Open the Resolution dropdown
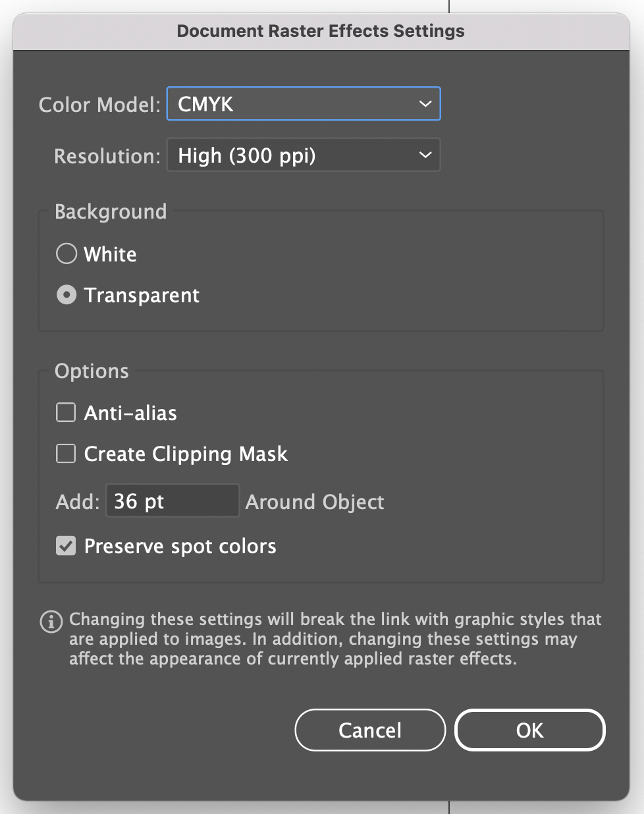This screenshot has height=814, width=644. pos(303,155)
